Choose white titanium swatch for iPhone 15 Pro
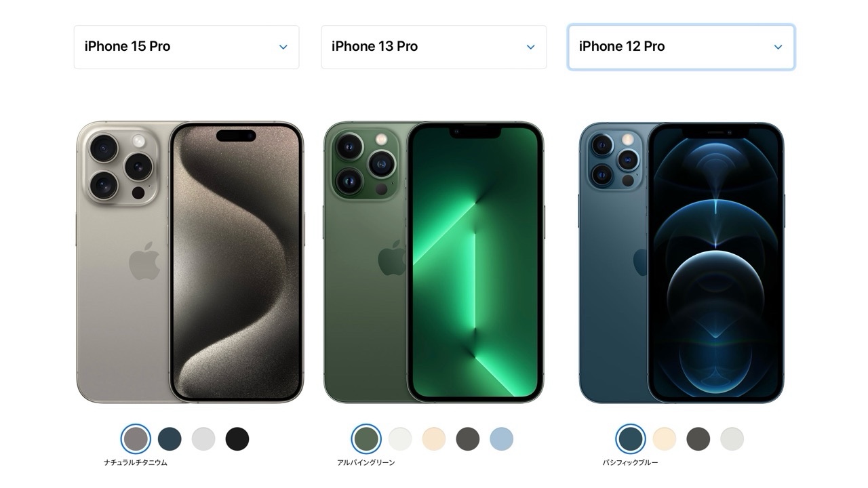868x488 pixels. coord(203,439)
